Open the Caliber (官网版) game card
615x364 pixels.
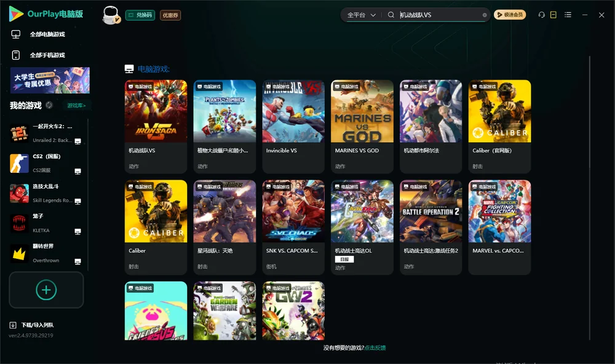tap(499, 126)
